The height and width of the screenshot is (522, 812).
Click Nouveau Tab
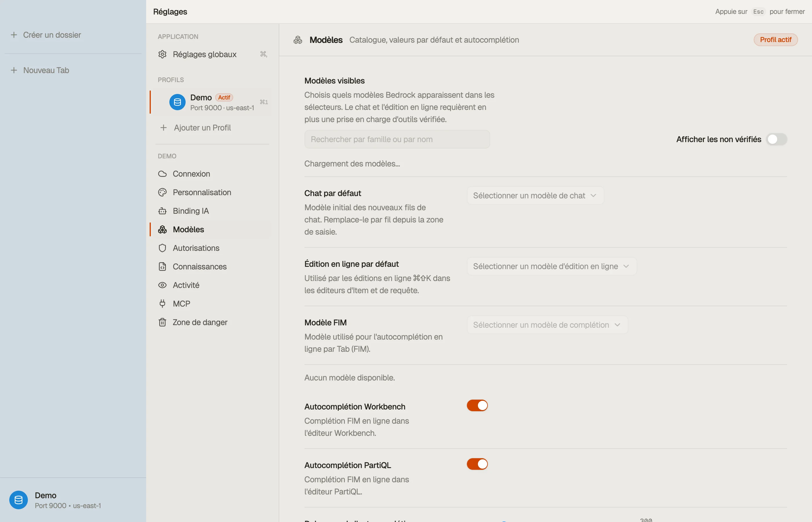coord(73,70)
